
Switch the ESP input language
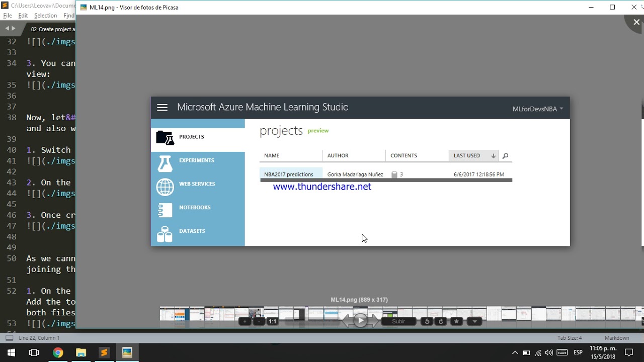point(578,352)
